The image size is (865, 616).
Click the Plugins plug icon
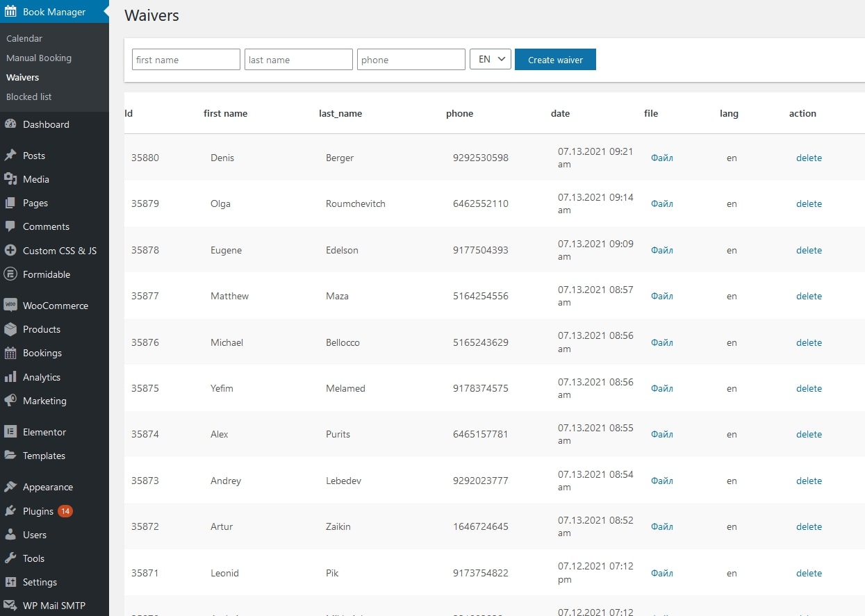click(x=10, y=511)
